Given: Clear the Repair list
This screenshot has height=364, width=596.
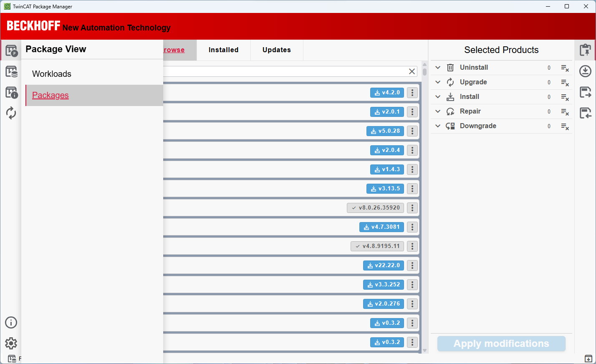Looking at the screenshot, I should pyautogui.click(x=565, y=112).
